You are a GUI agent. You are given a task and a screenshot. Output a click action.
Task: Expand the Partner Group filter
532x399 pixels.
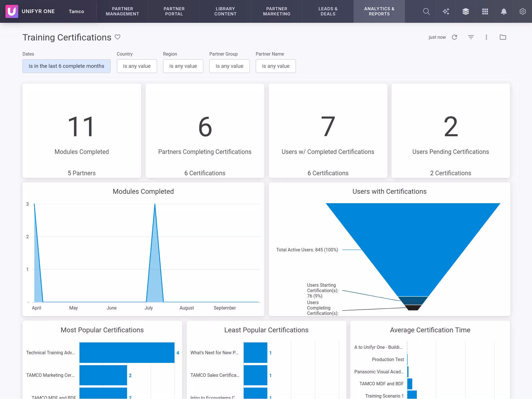pyautogui.click(x=229, y=66)
